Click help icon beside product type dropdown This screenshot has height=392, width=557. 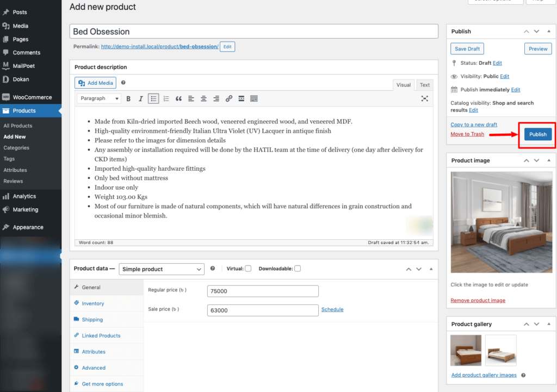pos(213,269)
